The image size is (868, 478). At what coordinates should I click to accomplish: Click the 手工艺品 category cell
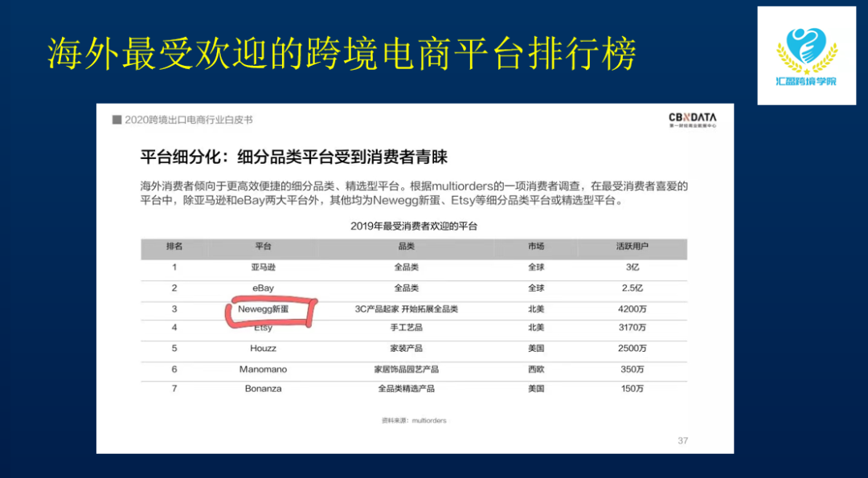(407, 328)
